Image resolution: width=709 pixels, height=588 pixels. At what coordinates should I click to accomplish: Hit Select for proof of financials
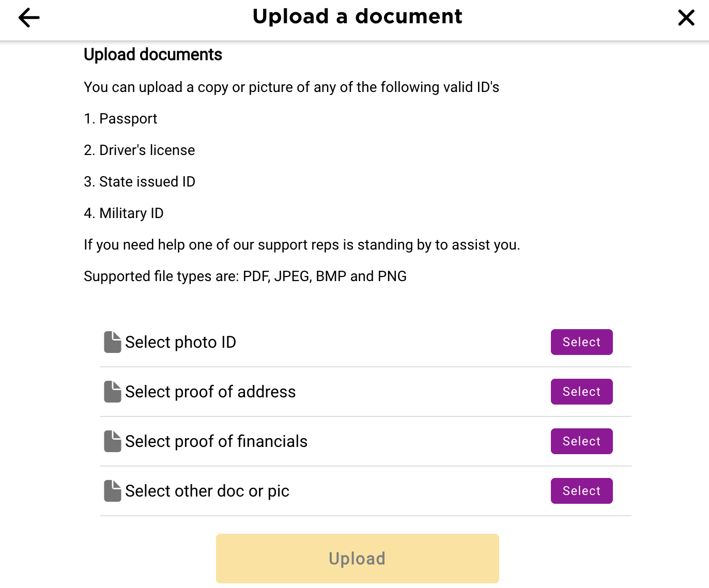[581, 441]
